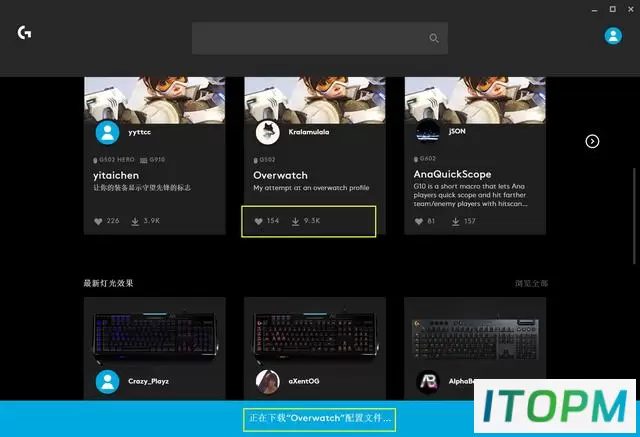Click the yyttcc username
640x437 pixels.
pos(140,132)
